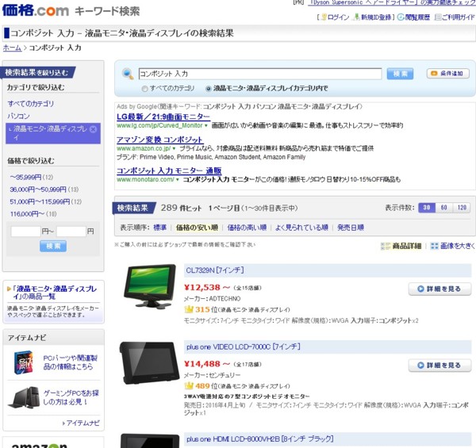Screen dimensions: 476x448
Task: Switch to 商品詳細 list view
Action: 401,246
